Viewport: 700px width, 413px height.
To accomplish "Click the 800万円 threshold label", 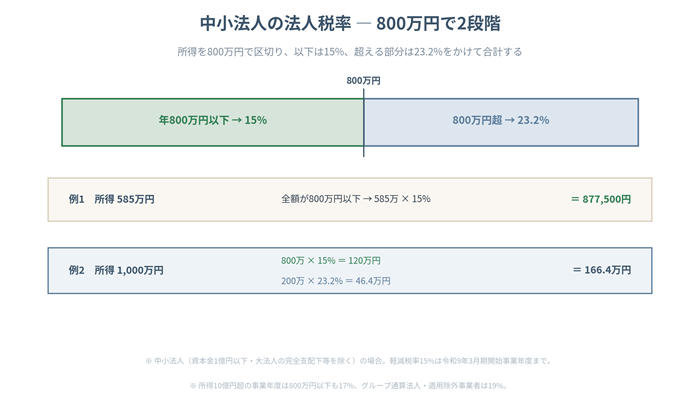I will 363,81.
